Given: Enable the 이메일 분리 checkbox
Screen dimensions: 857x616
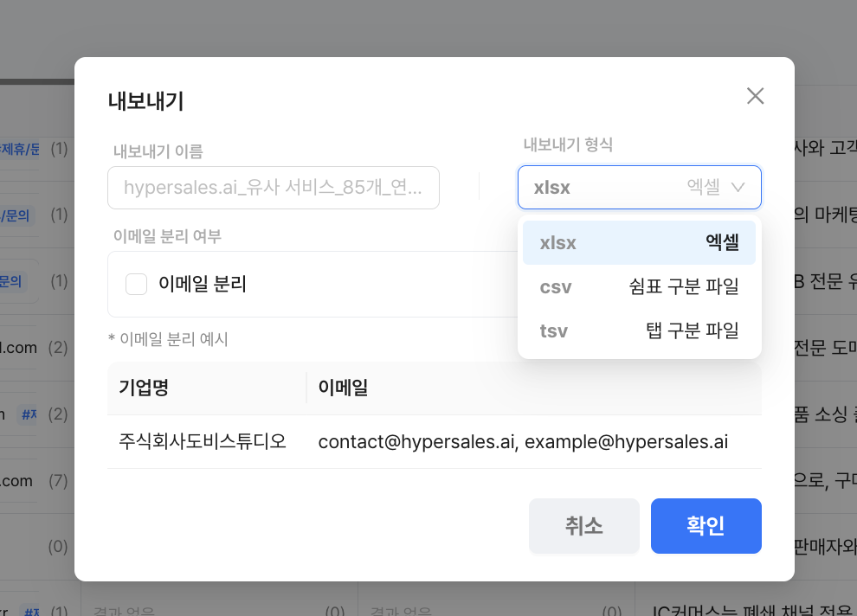Looking at the screenshot, I should coord(136,284).
